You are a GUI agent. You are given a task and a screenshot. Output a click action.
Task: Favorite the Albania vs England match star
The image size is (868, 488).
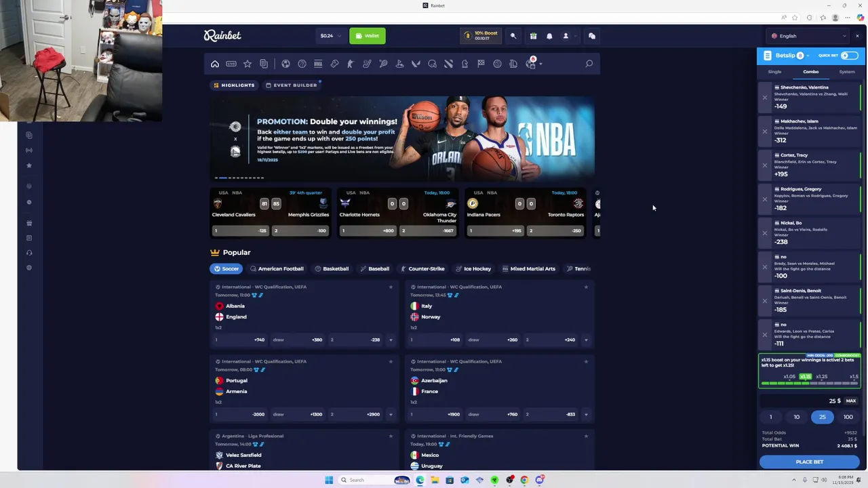click(391, 287)
